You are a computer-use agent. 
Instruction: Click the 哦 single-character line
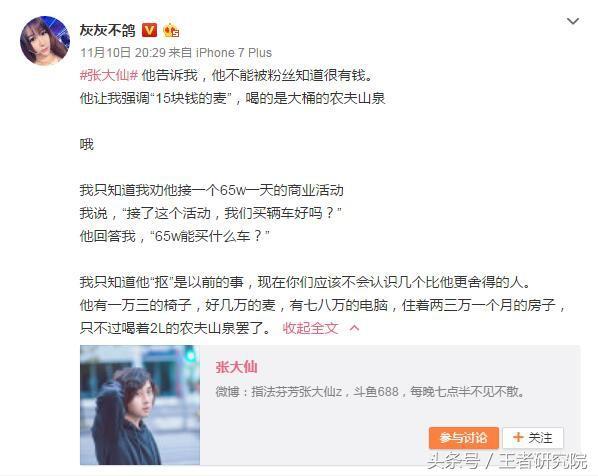click(87, 145)
